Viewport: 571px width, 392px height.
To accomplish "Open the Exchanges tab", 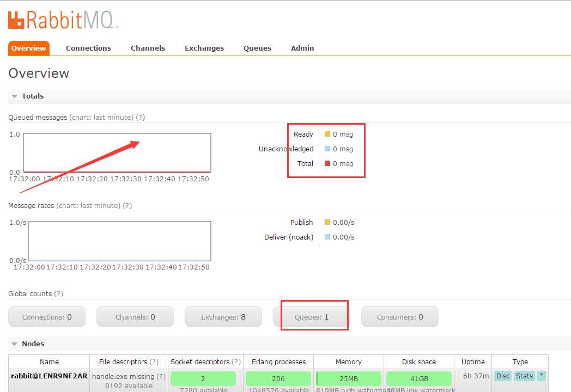I will pyautogui.click(x=204, y=48).
